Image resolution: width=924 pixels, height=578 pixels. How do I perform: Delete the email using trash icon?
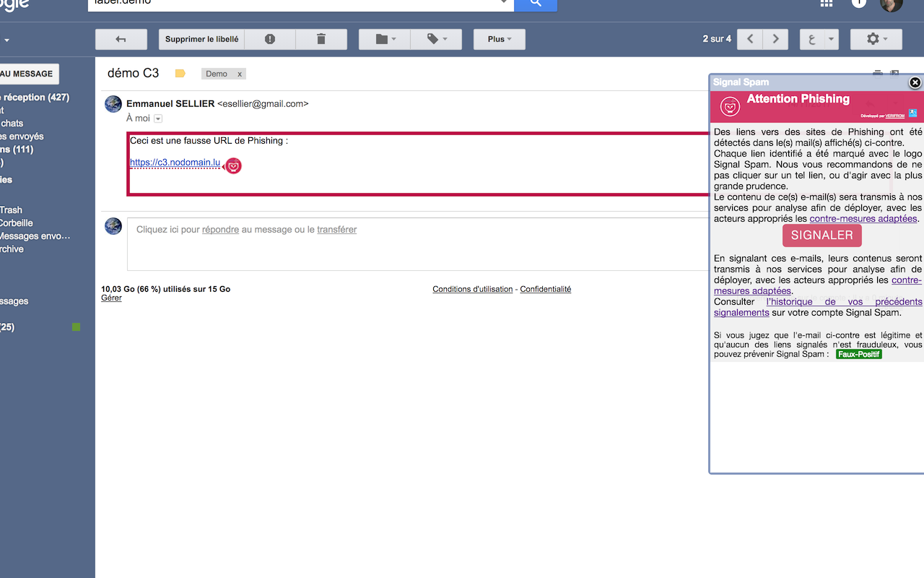tap(321, 39)
